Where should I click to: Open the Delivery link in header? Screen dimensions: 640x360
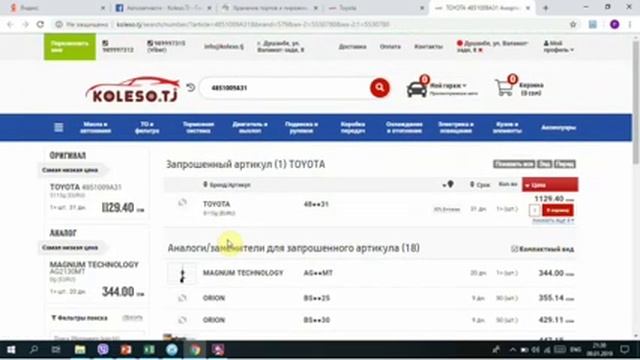coord(352,47)
